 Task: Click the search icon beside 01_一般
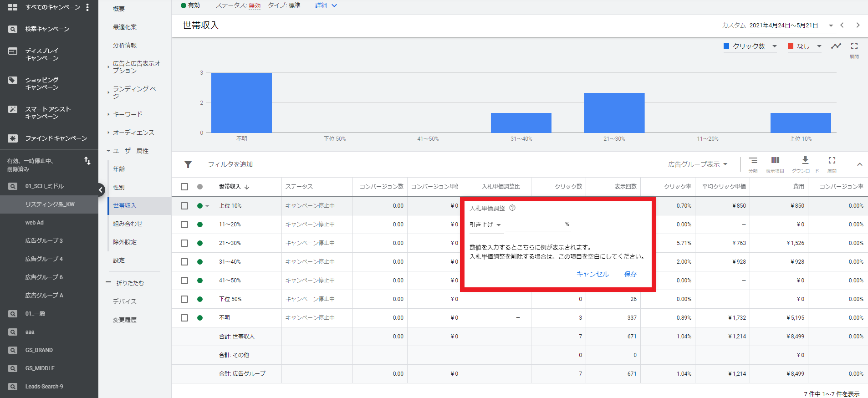click(x=13, y=314)
